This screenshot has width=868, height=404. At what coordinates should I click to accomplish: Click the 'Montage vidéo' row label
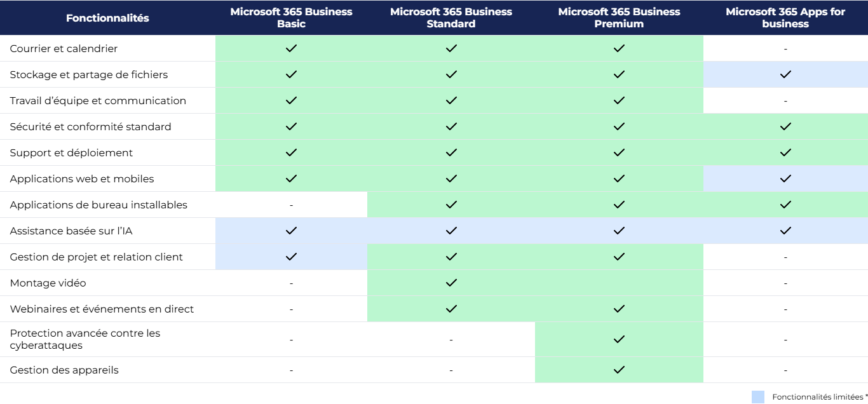click(x=48, y=283)
